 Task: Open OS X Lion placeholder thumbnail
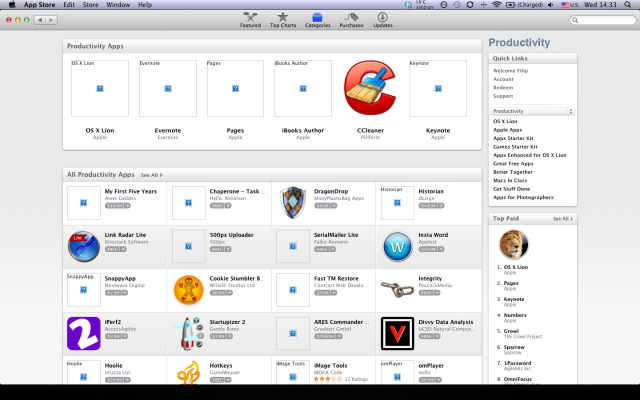click(100, 88)
